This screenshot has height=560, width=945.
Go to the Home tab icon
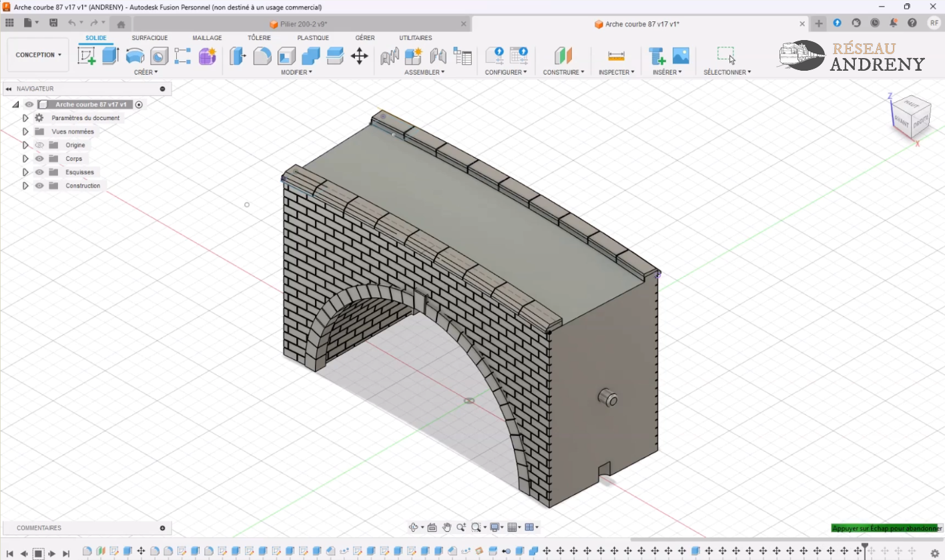pos(121,24)
